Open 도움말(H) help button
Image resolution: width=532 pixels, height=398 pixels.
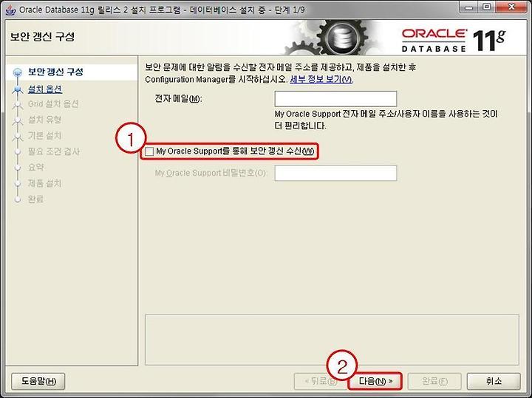pos(38,381)
